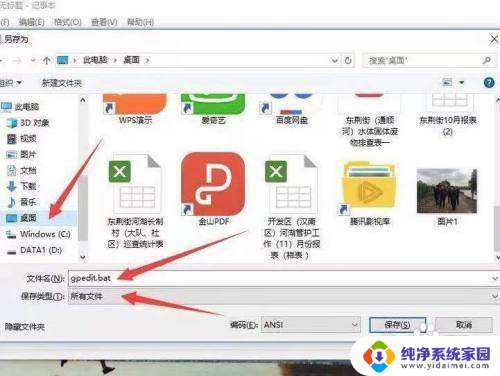Select 图片 in the sidebar
Image resolution: width=500 pixels, height=376 pixels.
(22, 154)
